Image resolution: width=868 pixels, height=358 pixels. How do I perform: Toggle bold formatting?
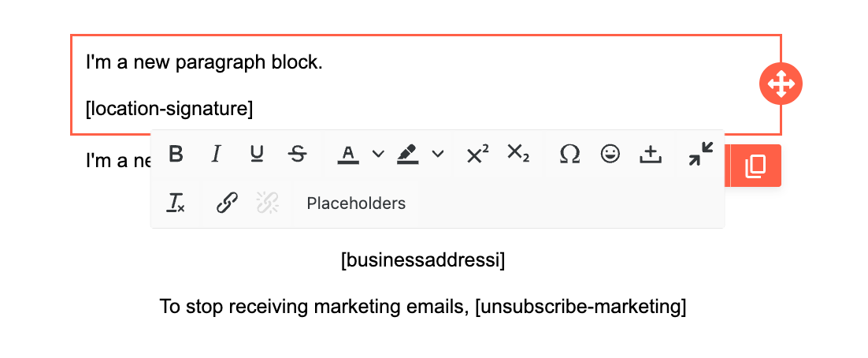[176, 154]
